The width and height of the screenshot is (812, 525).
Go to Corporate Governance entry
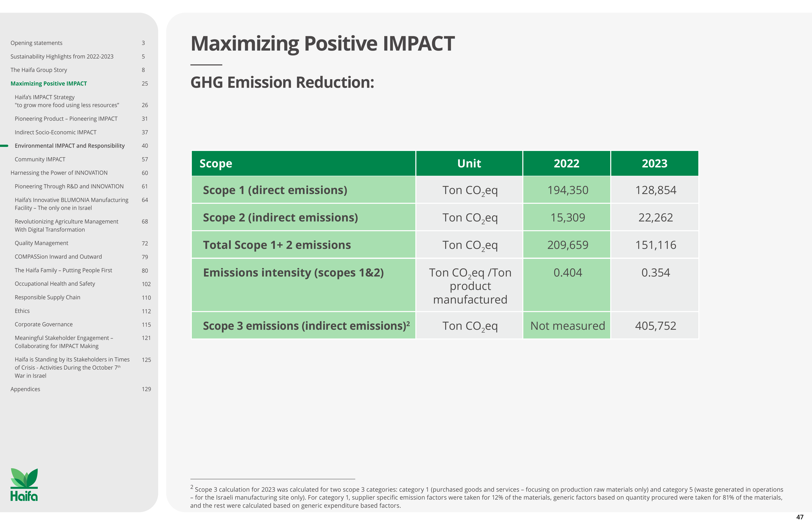(x=44, y=324)
